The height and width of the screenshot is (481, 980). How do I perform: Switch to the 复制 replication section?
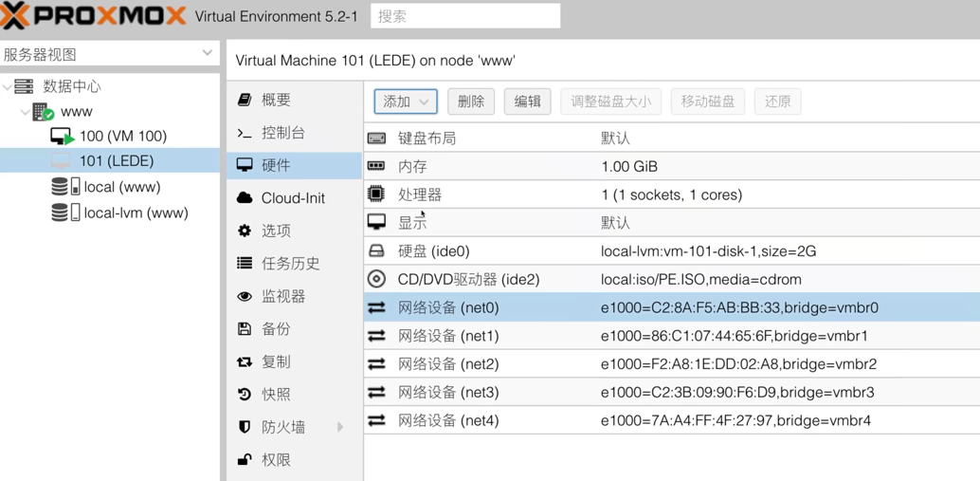276,361
